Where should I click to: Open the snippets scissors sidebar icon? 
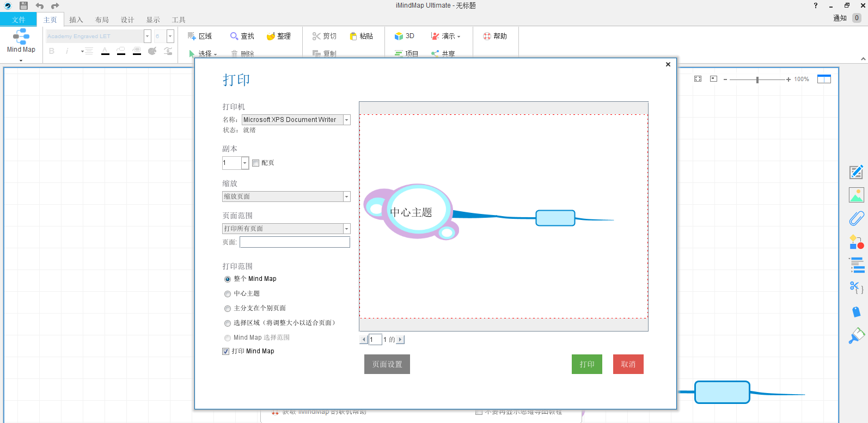click(x=857, y=288)
